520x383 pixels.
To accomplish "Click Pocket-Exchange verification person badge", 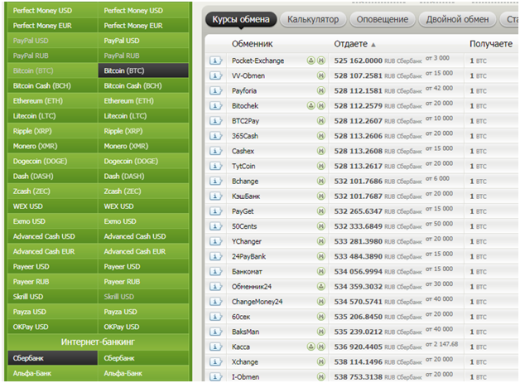I will coord(311,60).
